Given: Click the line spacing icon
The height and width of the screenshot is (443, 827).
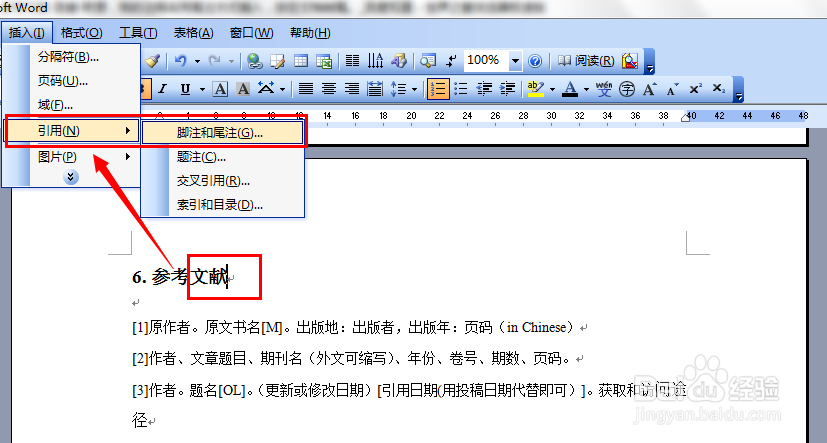Looking at the screenshot, I should (x=399, y=89).
